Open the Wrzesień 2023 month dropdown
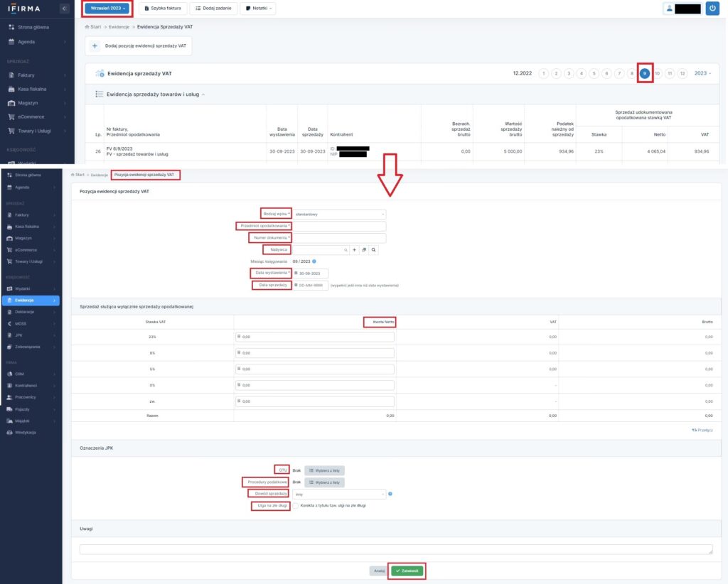 (x=107, y=9)
